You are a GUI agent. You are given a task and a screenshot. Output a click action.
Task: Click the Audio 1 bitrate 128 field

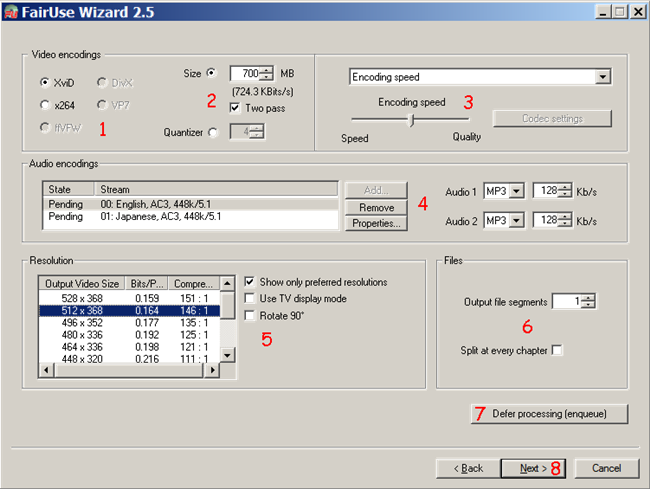(x=546, y=191)
